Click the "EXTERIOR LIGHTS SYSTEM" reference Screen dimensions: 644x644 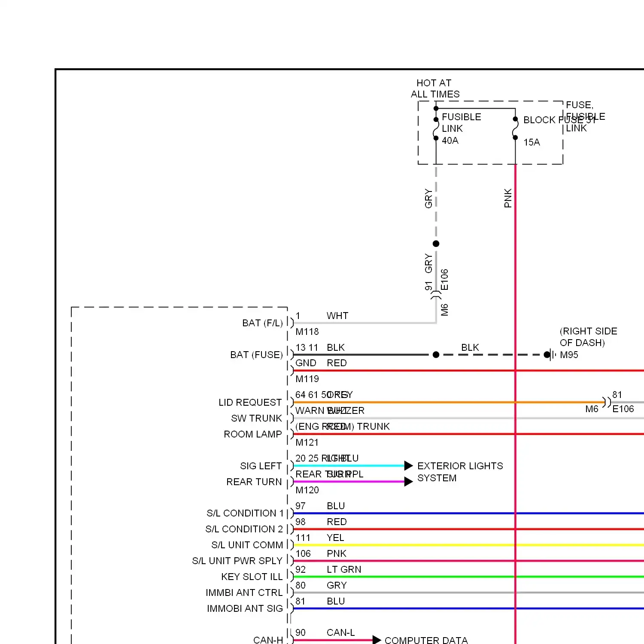click(460, 472)
